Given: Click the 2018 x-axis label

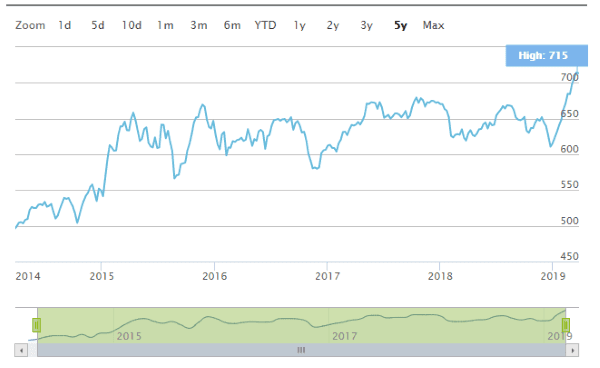Looking at the screenshot, I should (x=440, y=276).
